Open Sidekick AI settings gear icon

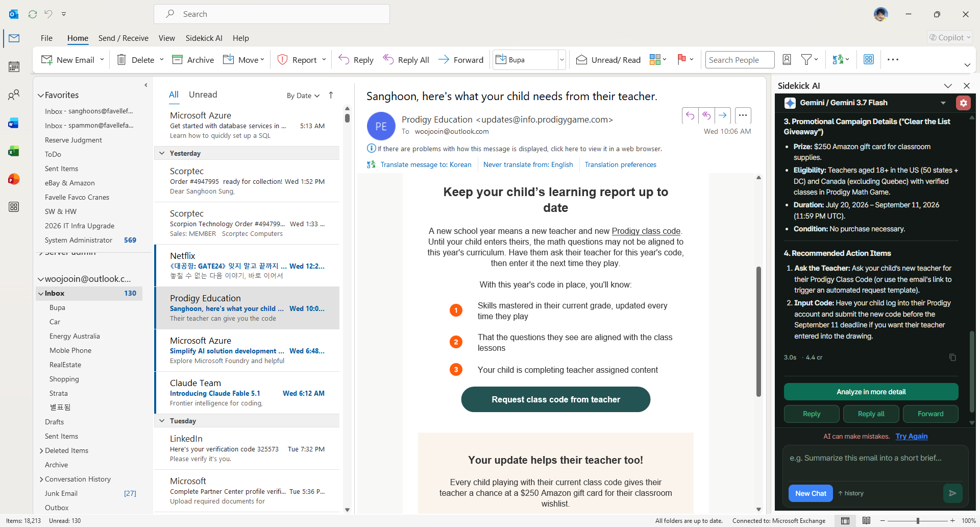pos(963,103)
